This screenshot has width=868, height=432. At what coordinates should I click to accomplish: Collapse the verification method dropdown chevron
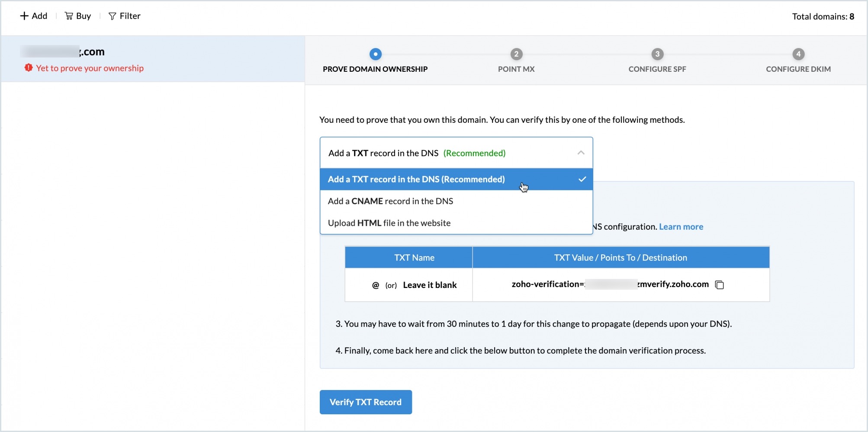pos(581,153)
